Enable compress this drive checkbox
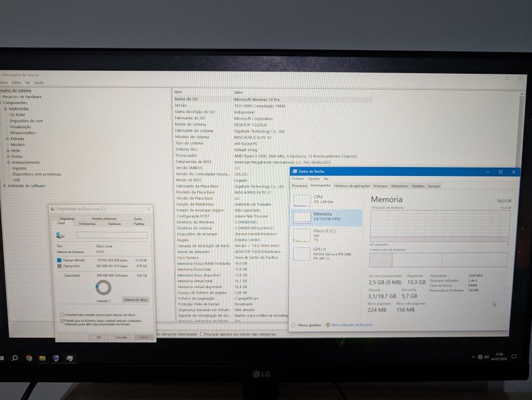532x400 pixels. [62, 315]
